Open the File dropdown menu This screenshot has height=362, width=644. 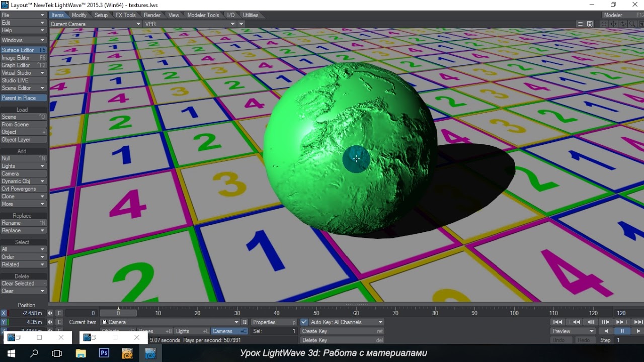point(24,15)
